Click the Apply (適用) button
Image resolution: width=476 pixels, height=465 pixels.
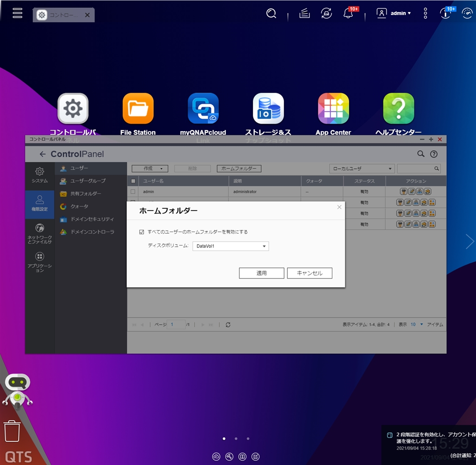pos(261,273)
